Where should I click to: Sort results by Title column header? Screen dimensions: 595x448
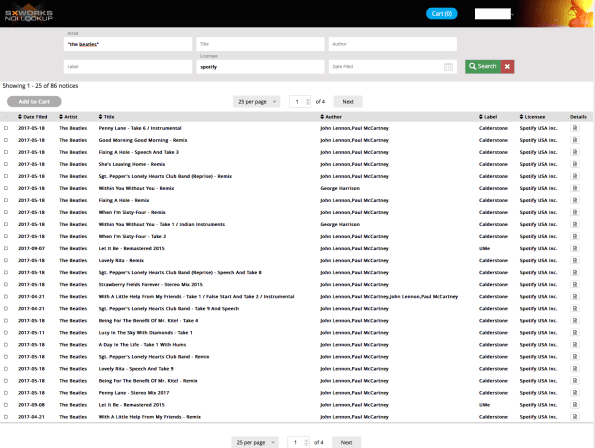[106, 117]
